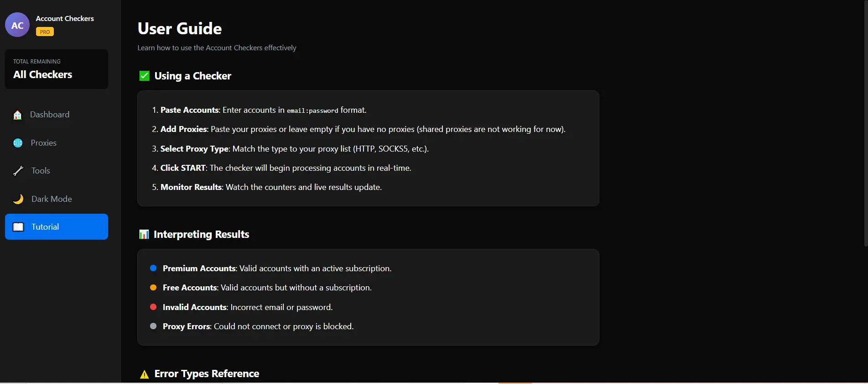
Task: Click the Tools wrench icon
Action: pyautogui.click(x=18, y=171)
